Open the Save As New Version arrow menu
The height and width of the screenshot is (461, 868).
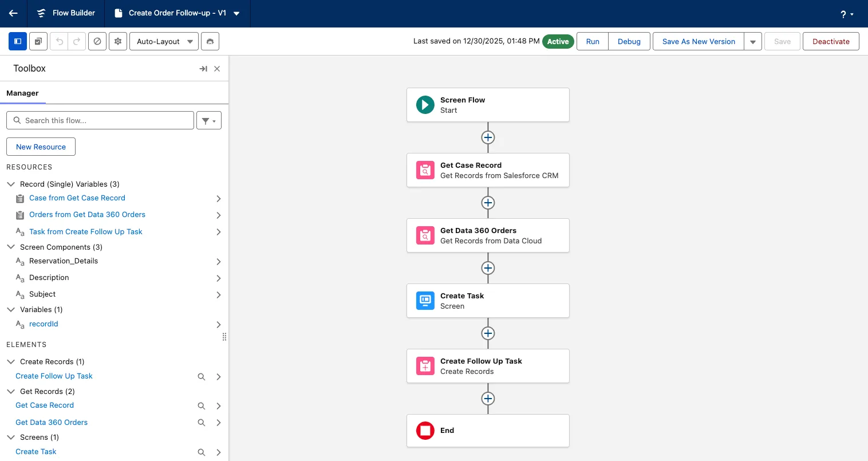(x=753, y=41)
